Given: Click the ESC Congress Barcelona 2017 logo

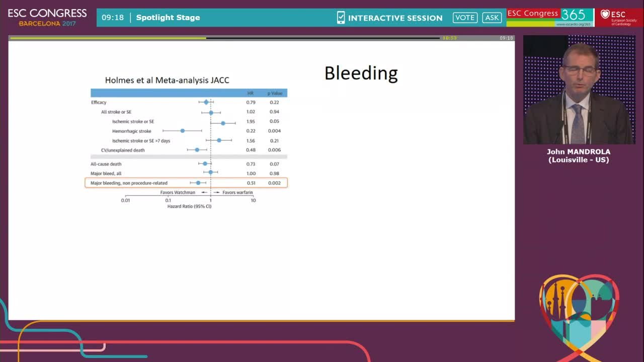Looking at the screenshot, I should click(x=47, y=18).
